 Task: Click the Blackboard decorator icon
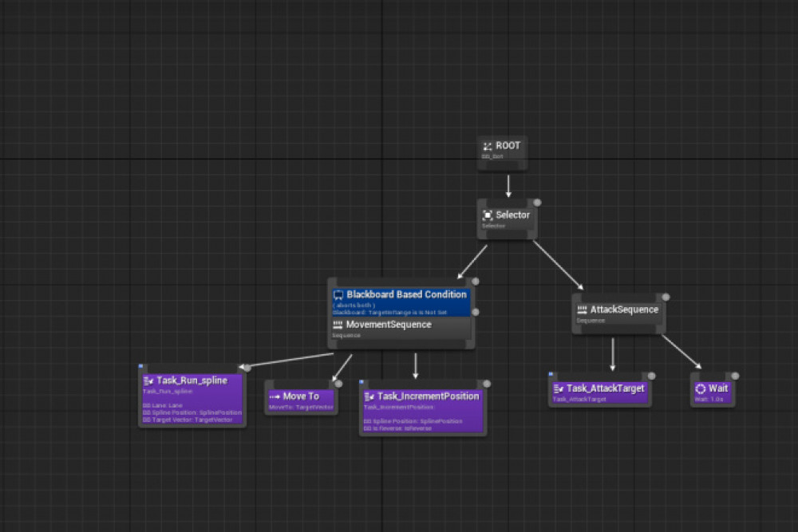point(338,295)
